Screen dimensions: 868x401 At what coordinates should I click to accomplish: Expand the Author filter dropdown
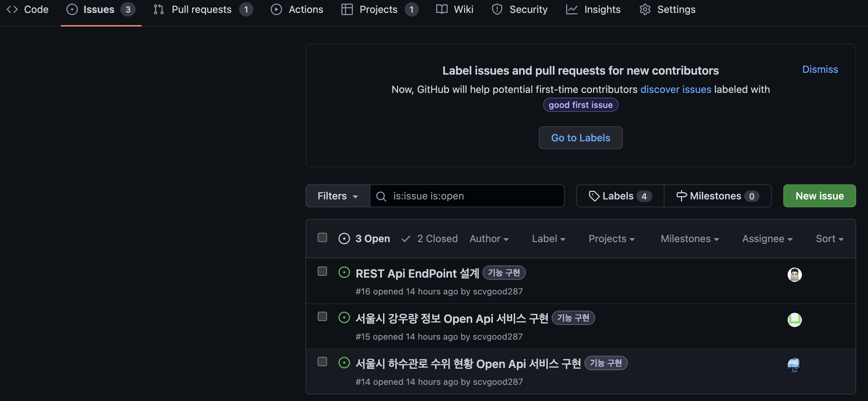tap(489, 239)
